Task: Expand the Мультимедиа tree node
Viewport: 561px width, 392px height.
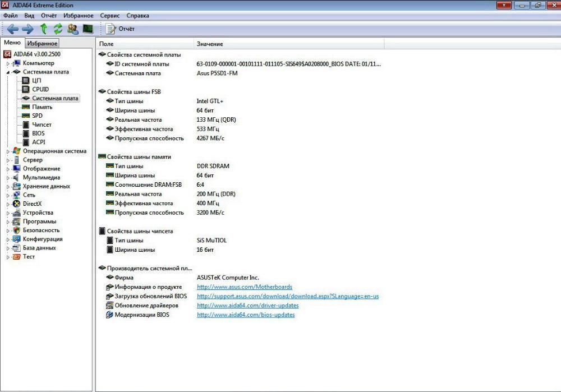Action: pos(8,178)
